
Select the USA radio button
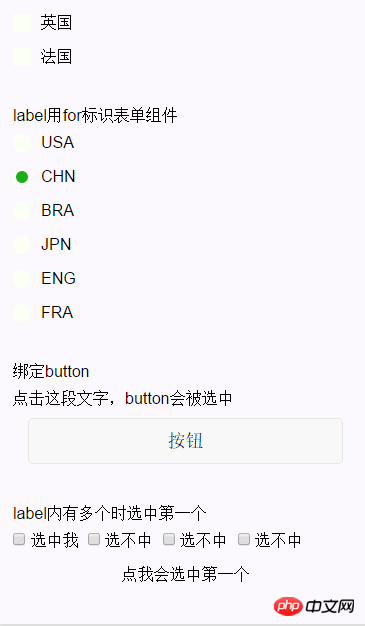click(22, 143)
